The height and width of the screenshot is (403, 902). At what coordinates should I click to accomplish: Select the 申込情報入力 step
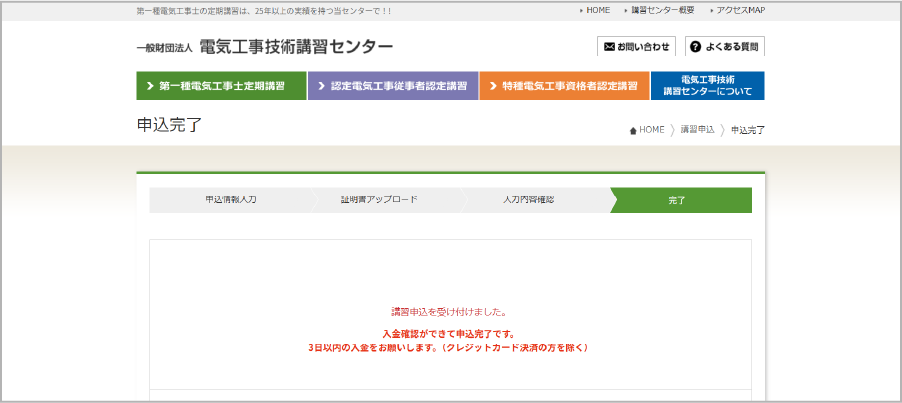[x=230, y=200]
